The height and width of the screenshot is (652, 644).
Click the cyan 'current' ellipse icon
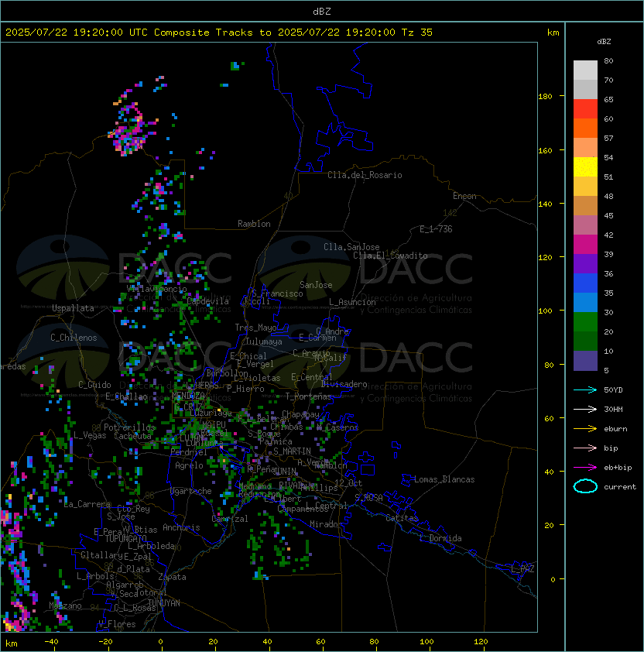[585, 486]
